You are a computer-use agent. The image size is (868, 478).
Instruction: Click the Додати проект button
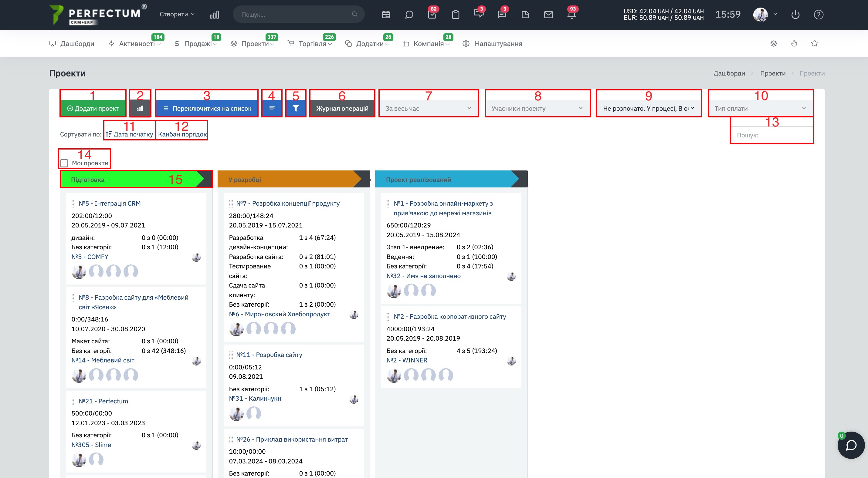93,108
